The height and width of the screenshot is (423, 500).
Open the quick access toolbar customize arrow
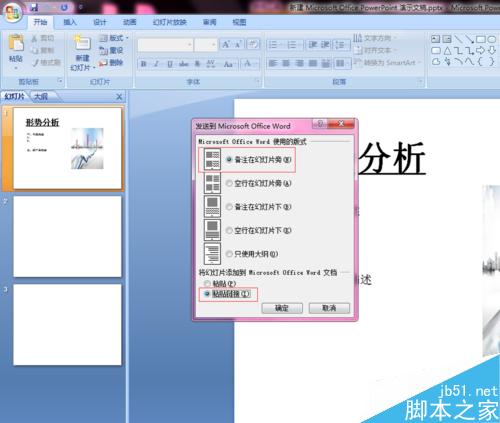click(80, 7)
